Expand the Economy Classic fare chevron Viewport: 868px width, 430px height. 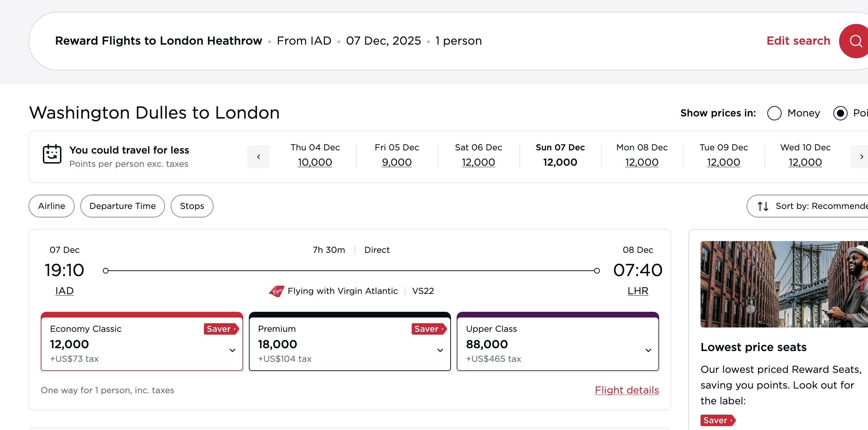click(232, 350)
